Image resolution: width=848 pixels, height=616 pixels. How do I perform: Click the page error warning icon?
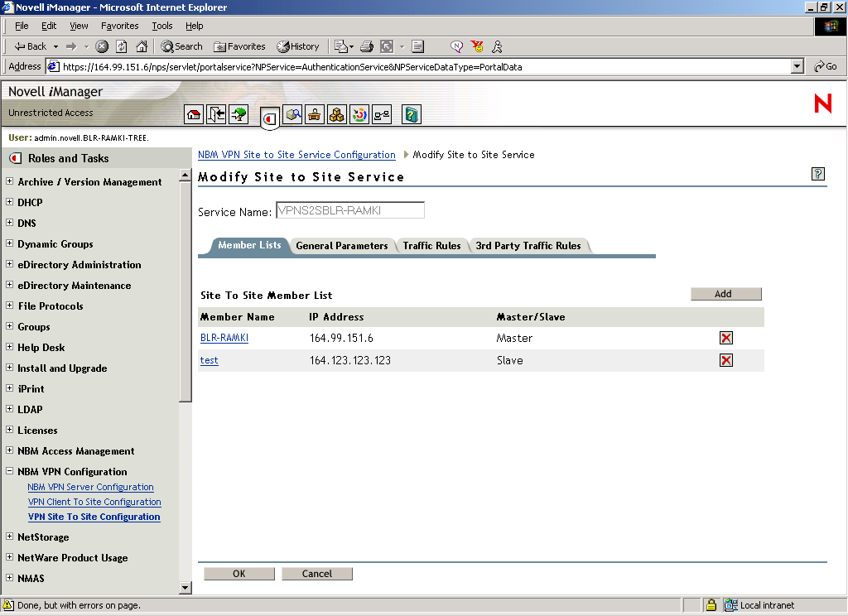click(x=8, y=604)
